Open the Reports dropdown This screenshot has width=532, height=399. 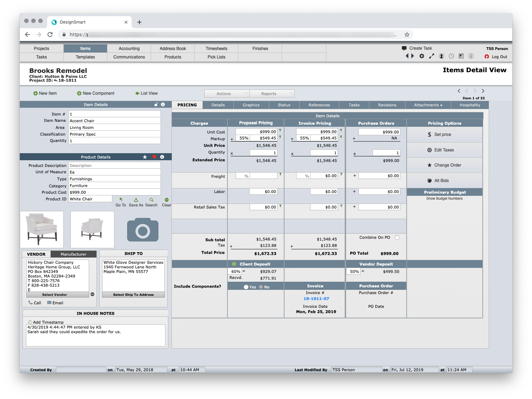coord(272,94)
